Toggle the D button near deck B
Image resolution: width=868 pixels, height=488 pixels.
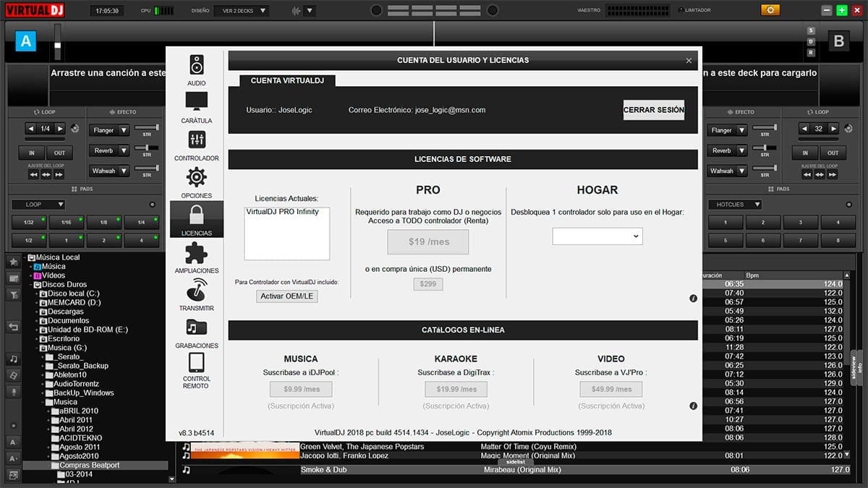click(x=812, y=42)
